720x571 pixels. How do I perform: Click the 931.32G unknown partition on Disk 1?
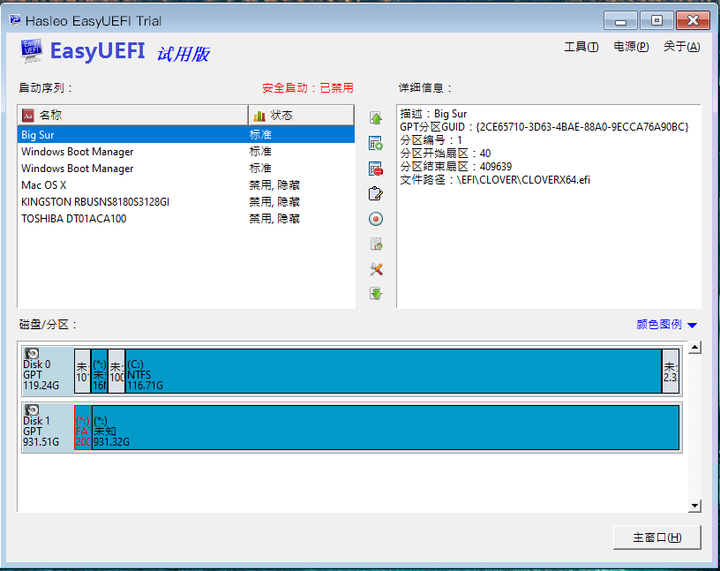385,427
